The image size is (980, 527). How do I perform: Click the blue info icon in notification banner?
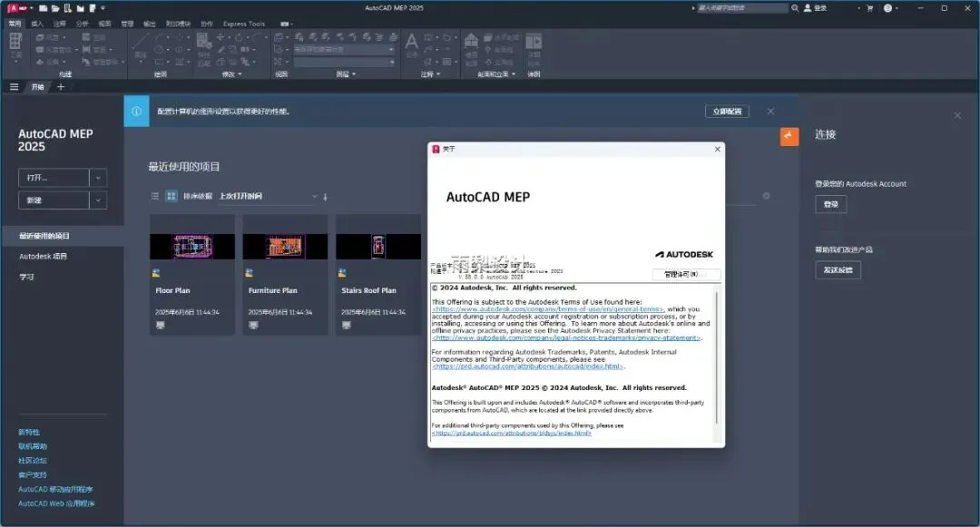[x=136, y=112]
